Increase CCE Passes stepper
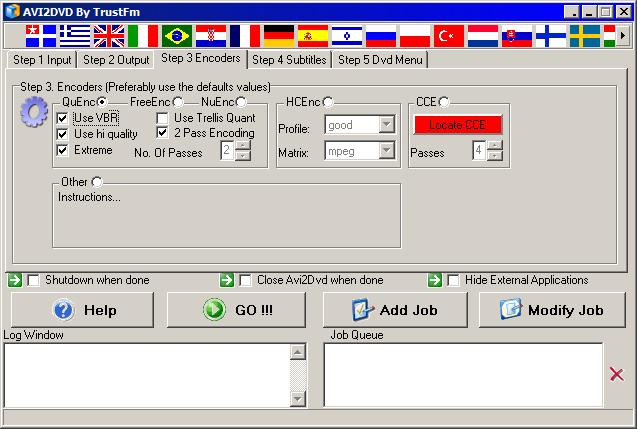This screenshot has width=637, height=429. [x=495, y=146]
